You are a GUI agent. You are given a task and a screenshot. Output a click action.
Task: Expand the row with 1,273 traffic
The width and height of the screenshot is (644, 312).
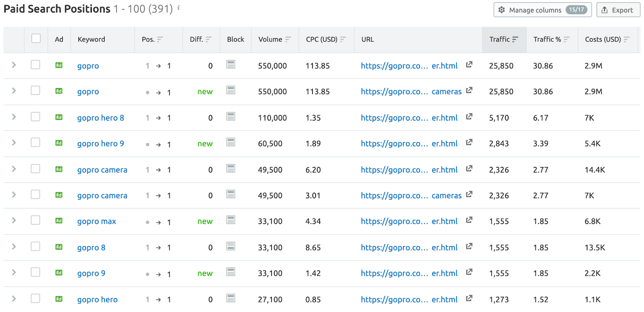tap(14, 298)
